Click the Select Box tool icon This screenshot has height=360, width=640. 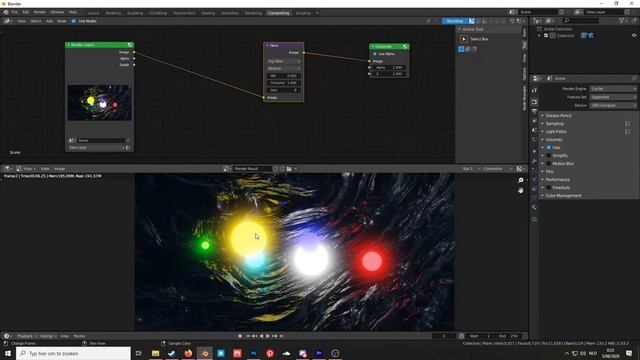tap(464, 39)
